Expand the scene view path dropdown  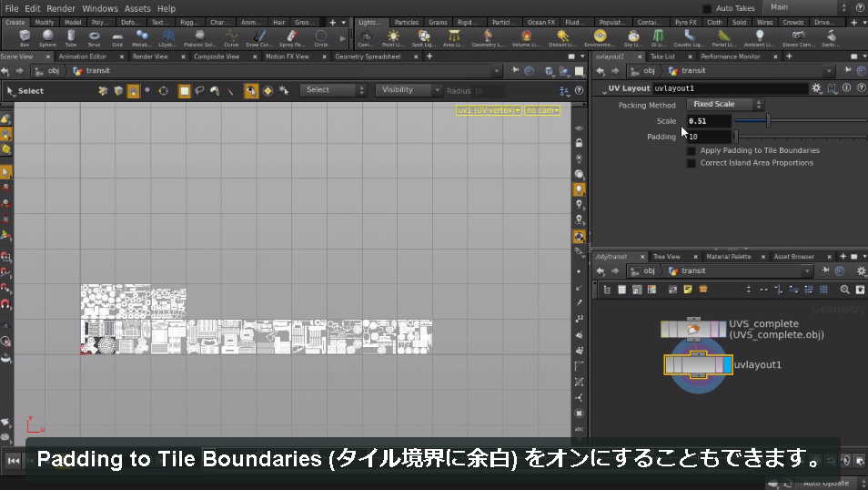(497, 71)
